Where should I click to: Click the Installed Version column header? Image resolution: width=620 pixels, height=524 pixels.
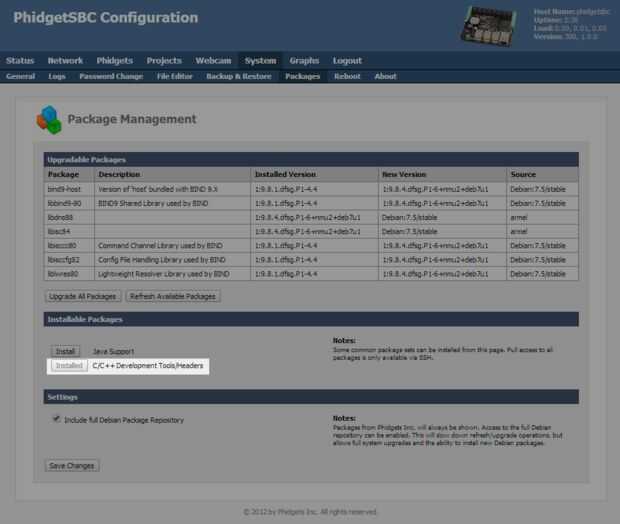tap(314, 174)
